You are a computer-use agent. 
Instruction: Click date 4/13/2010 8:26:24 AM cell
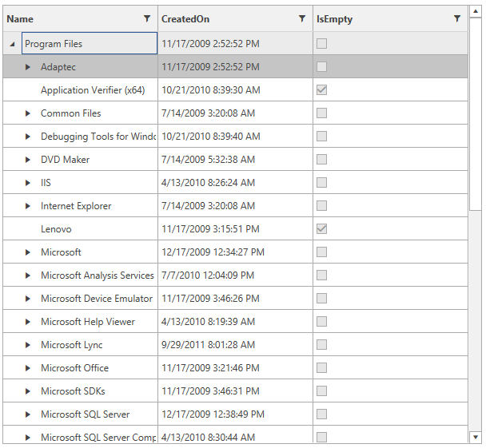(235, 183)
